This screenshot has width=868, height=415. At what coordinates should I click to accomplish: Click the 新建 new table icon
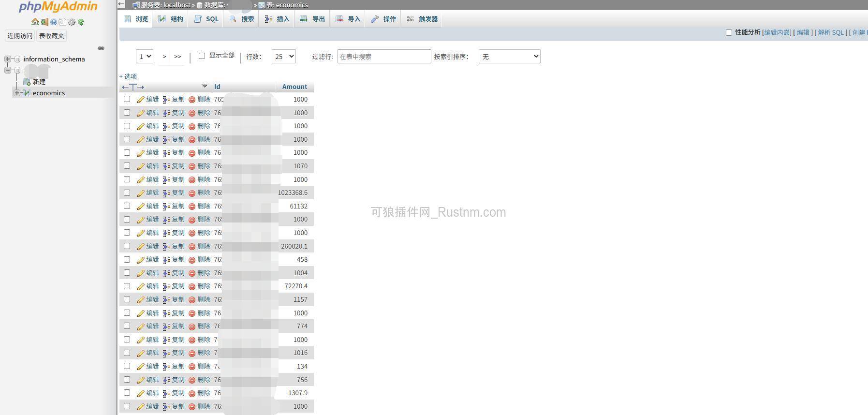27,82
